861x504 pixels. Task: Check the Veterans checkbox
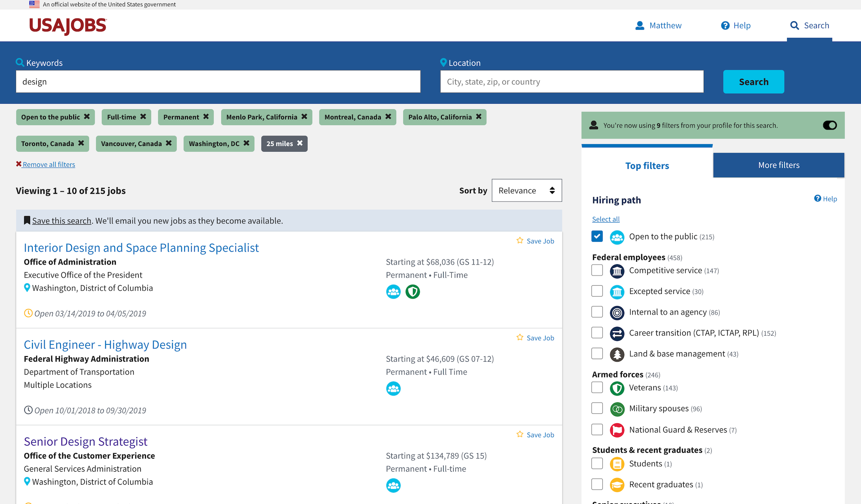point(597,387)
